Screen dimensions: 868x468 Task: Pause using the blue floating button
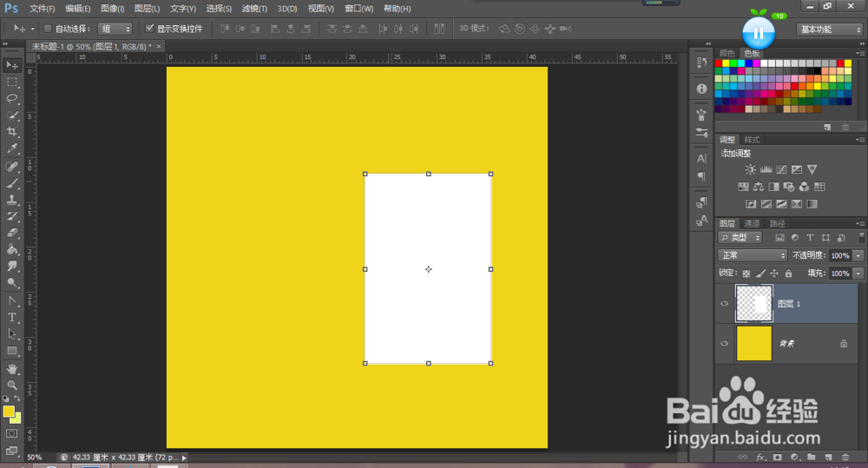(759, 33)
